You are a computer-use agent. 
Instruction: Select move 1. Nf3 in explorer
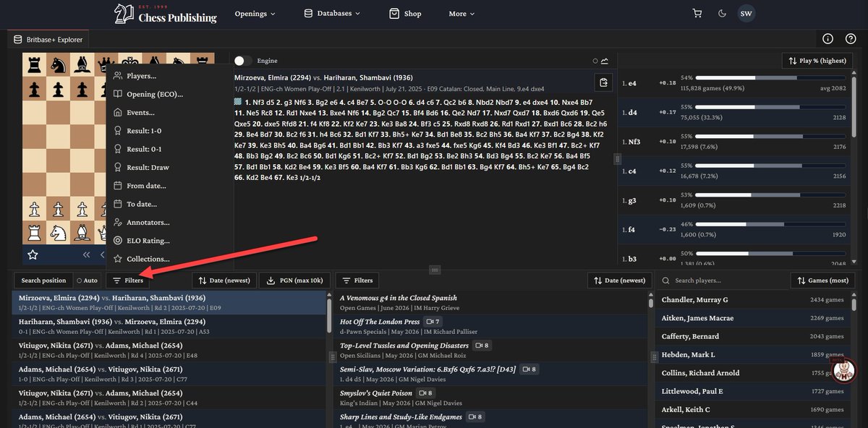coord(632,142)
